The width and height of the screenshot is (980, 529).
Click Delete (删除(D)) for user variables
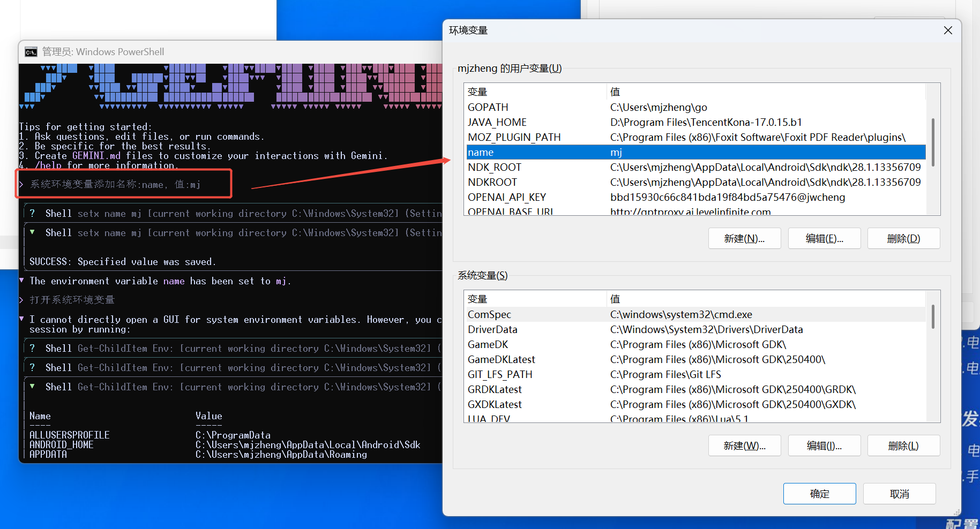point(903,239)
